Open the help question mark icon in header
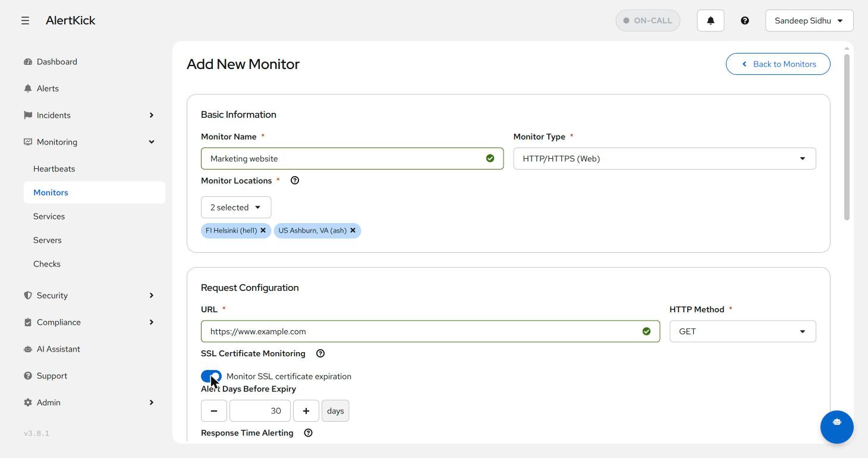The width and height of the screenshot is (868, 458). click(745, 20)
